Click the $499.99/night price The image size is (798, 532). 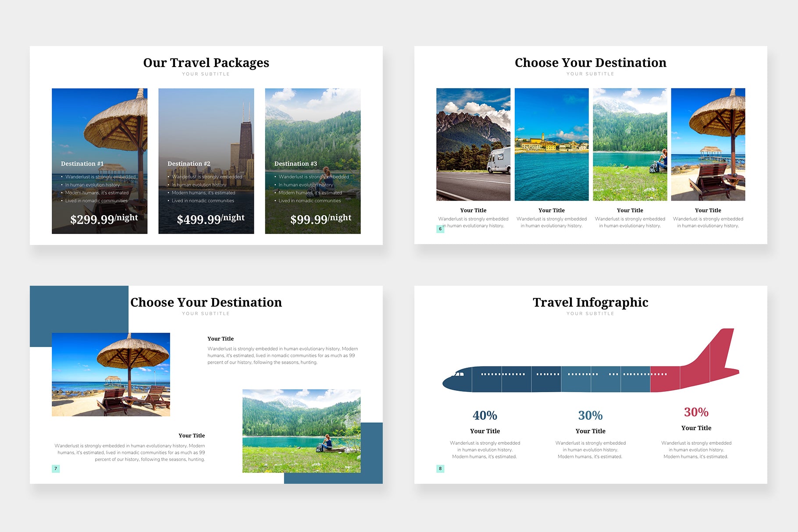pyautogui.click(x=210, y=219)
